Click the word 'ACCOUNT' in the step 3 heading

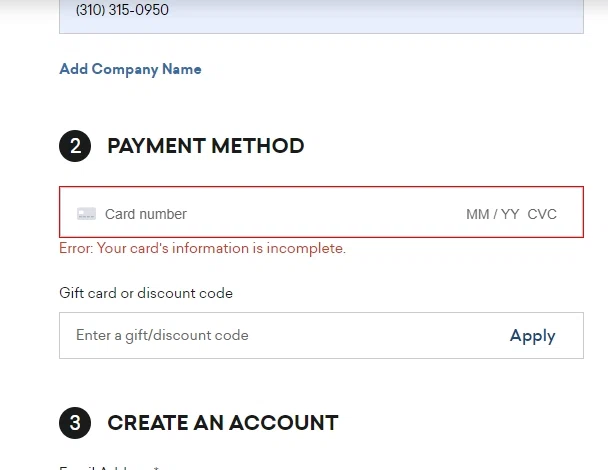(283, 423)
